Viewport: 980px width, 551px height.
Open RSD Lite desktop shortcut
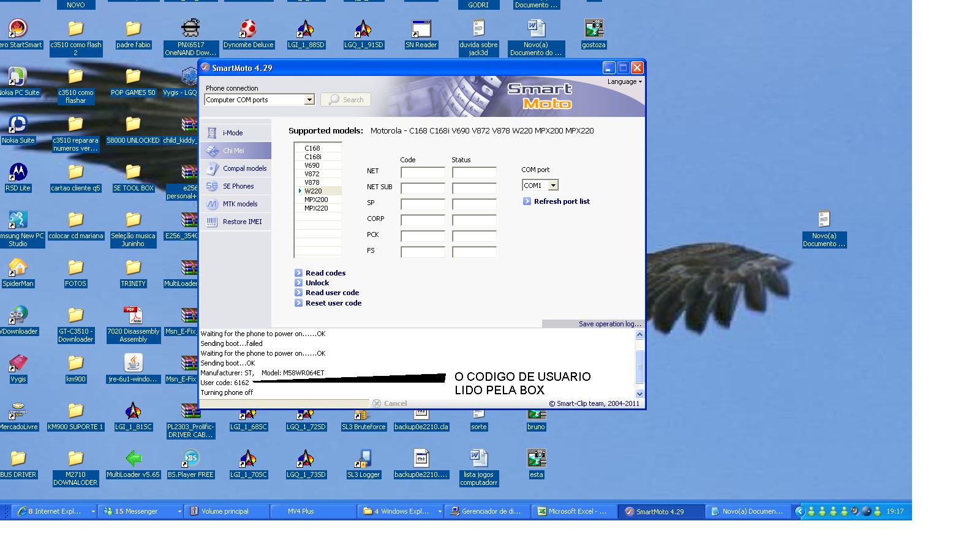[18, 178]
